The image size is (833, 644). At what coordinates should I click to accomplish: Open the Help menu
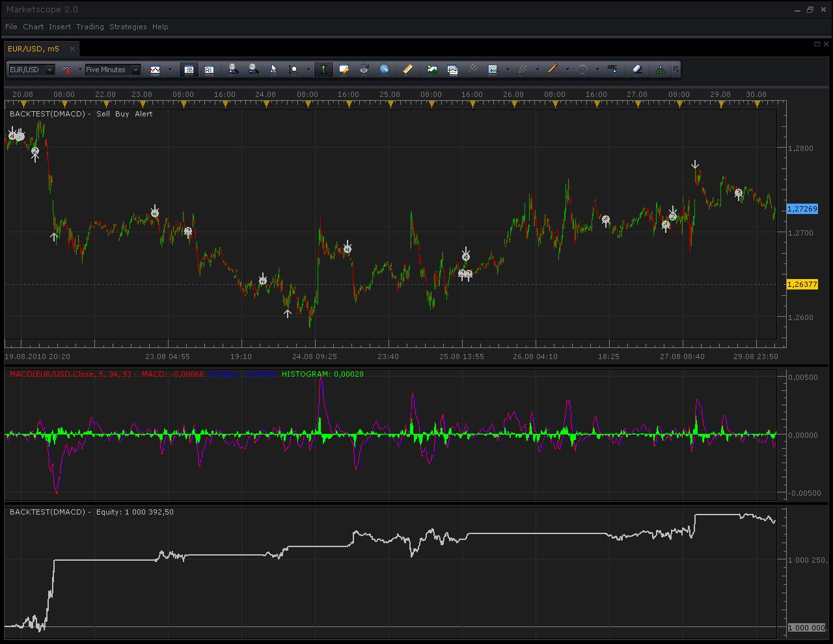coord(160,27)
